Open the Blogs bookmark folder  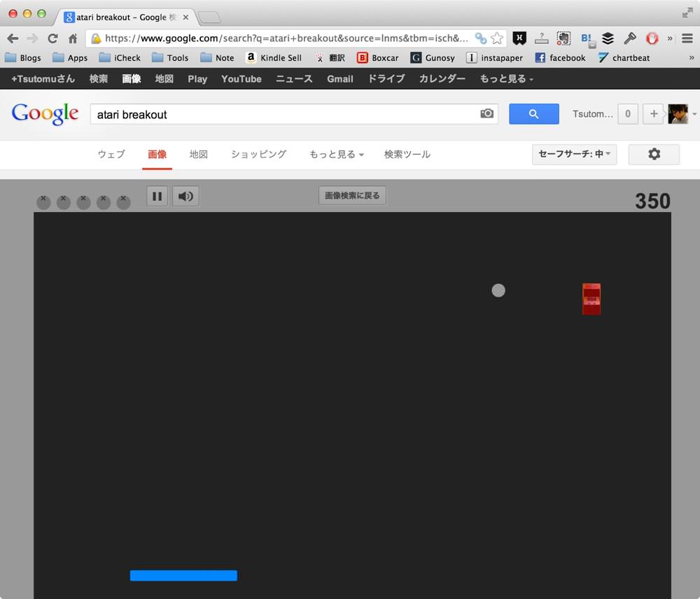point(23,57)
